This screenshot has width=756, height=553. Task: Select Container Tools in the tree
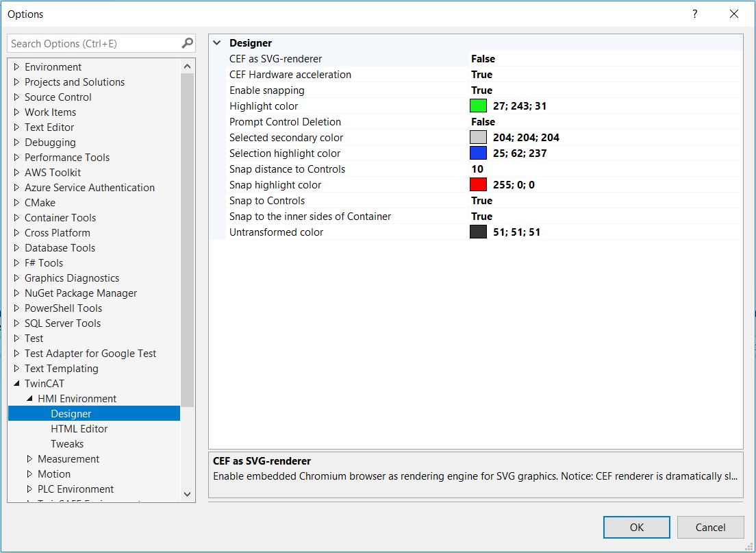pos(60,218)
